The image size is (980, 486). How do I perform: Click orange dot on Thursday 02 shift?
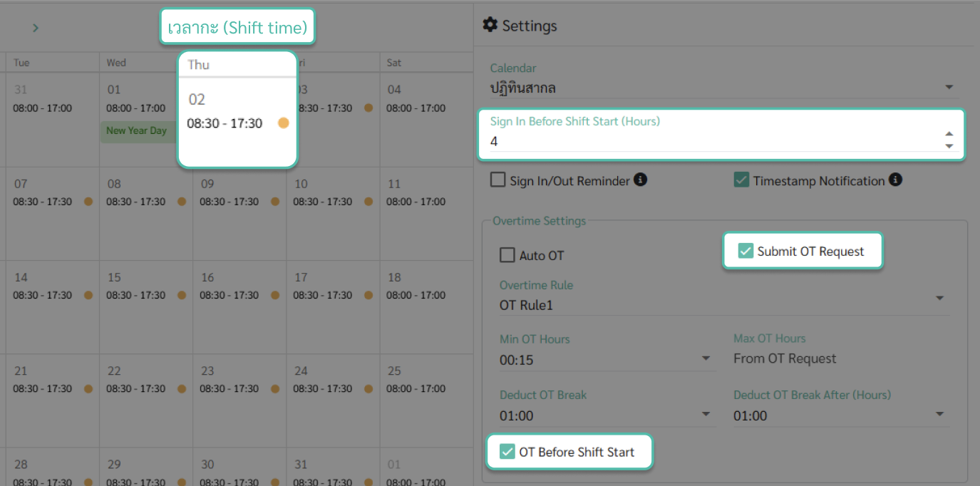point(283,123)
